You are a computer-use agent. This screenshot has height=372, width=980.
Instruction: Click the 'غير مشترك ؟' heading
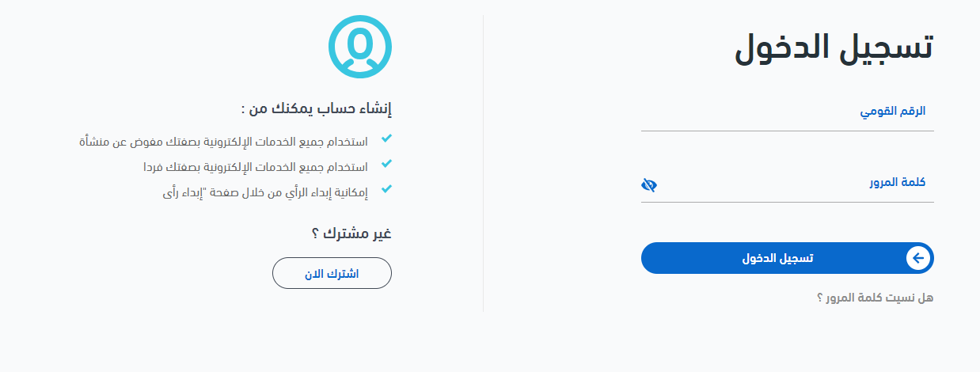[351, 233]
